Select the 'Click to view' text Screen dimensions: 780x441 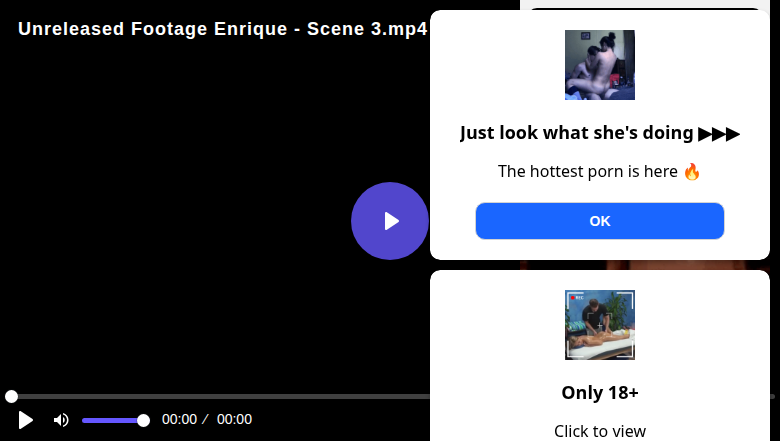click(600, 431)
